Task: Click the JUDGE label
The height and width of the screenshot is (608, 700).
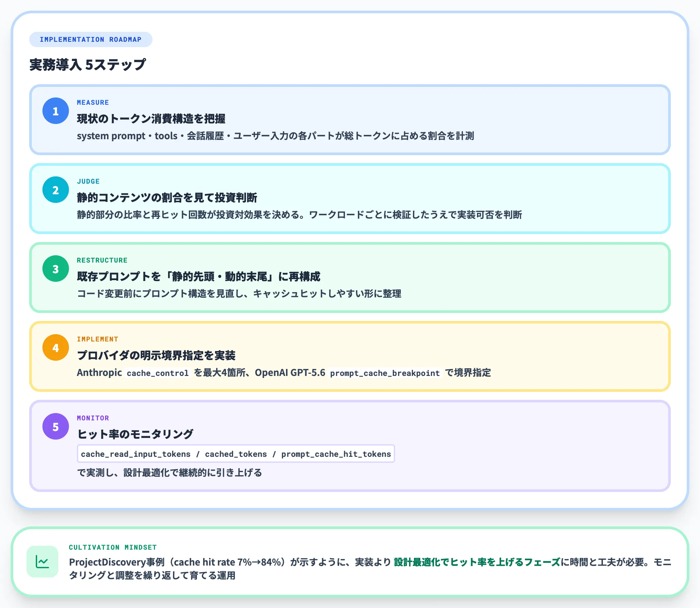Action: (88, 181)
